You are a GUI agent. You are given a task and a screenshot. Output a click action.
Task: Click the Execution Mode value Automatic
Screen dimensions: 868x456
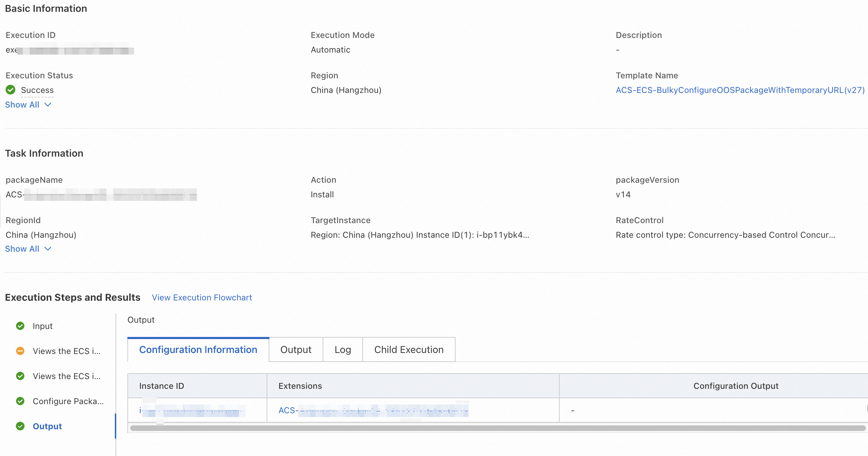coord(331,50)
